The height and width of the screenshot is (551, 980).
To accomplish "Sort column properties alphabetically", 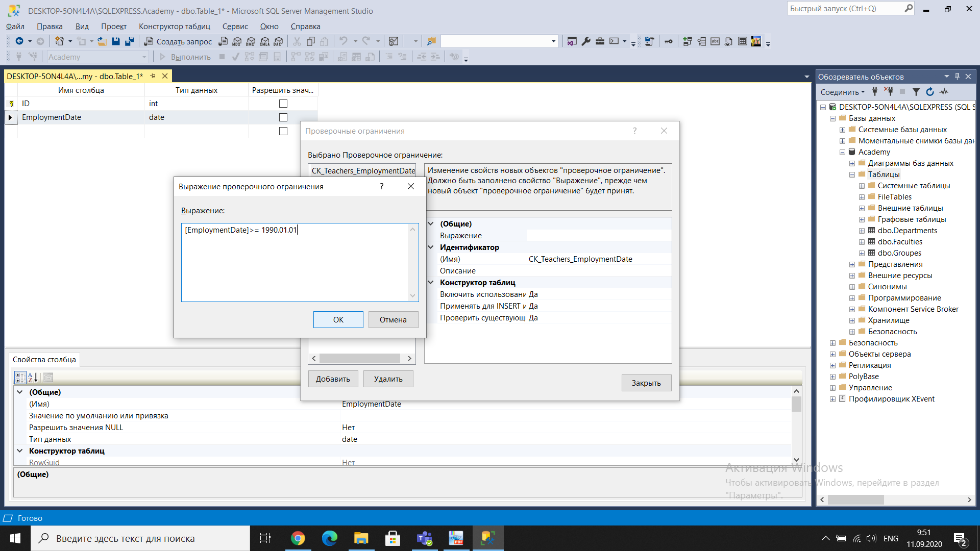I will click(x=33, y=378).
